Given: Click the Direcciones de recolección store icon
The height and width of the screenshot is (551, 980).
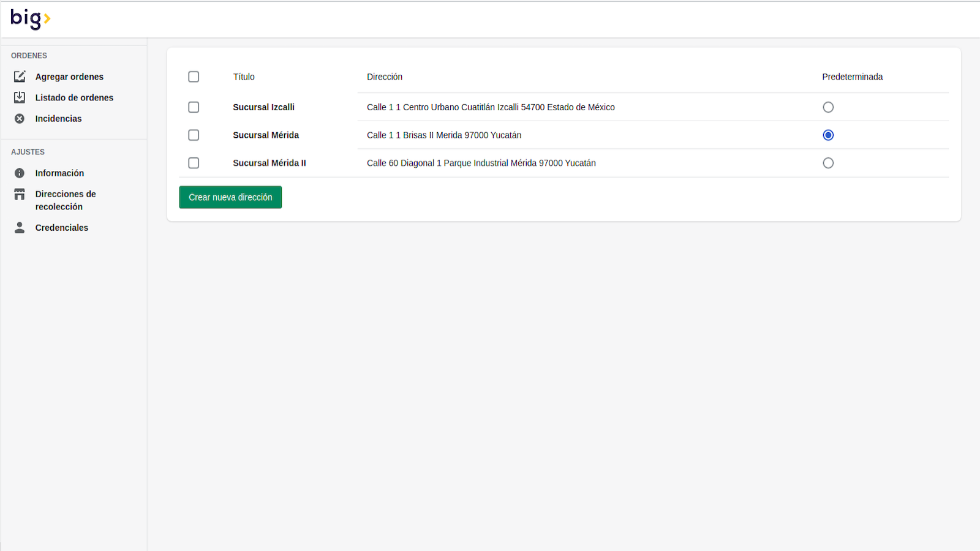Looking at the screenshot, I should [20, 194].
